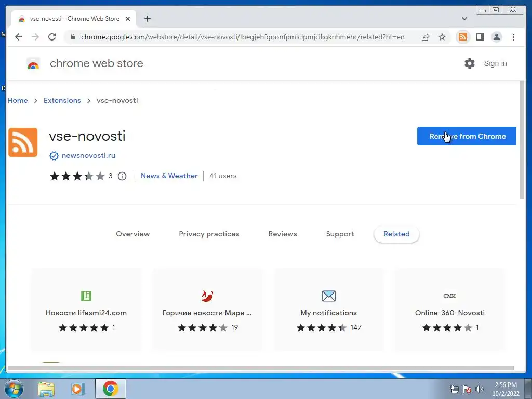Open the My notifications extension card

point(329,310)
